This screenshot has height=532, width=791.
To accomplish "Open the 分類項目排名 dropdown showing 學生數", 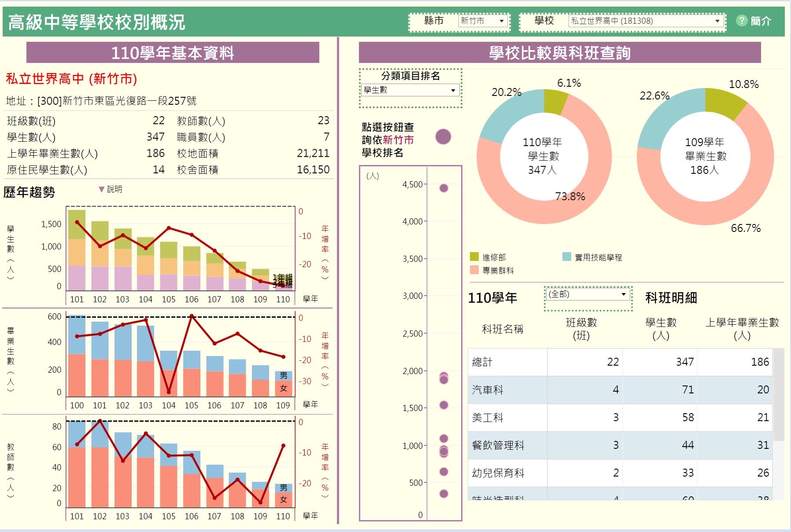I will click(x=410, y=90).
